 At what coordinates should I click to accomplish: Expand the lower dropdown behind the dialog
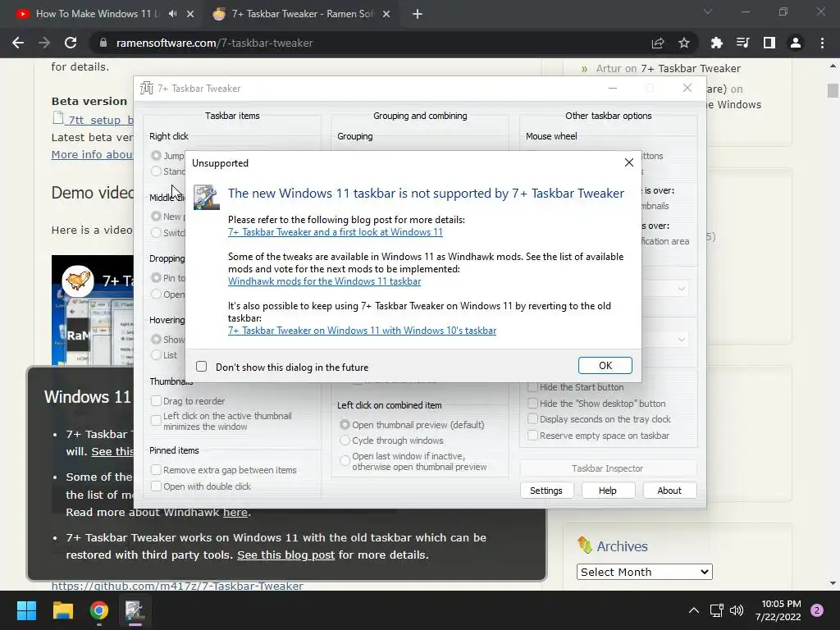coord(682,339)
